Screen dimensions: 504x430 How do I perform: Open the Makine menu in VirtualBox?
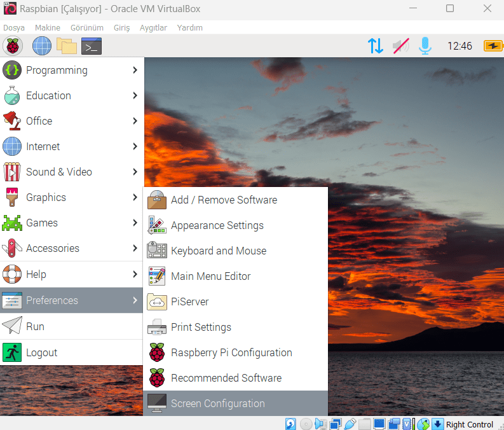(x=47, y=28)
